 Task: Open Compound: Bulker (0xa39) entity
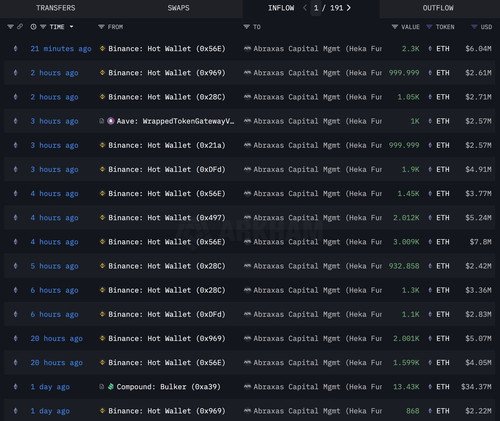pyautogui.click(x=168, y=387)
